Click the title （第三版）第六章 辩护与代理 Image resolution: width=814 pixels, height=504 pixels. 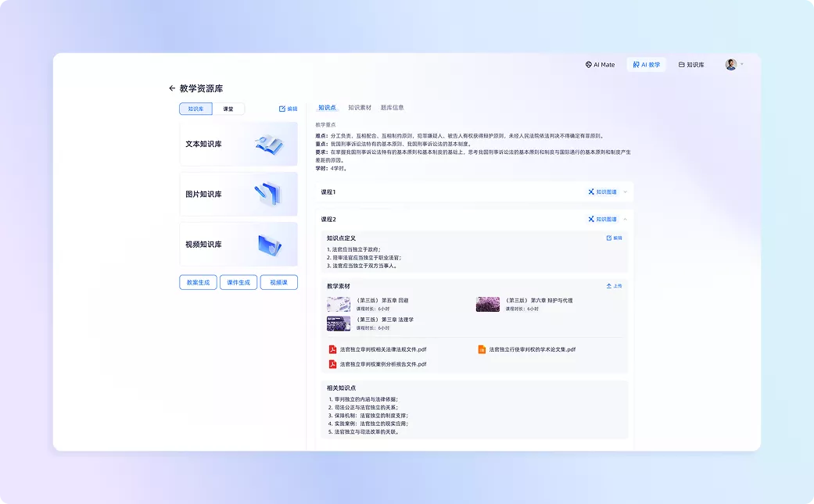pos(539,300)
